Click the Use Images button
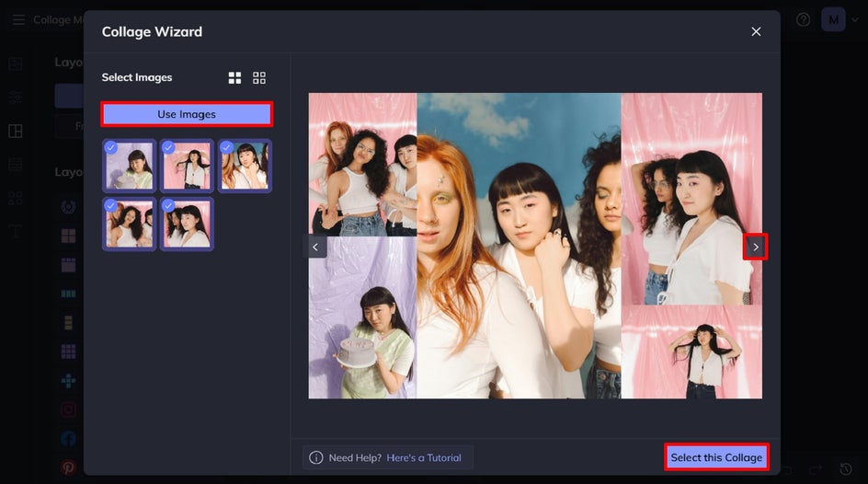The width and height of the screenshot is (868, 484). [187, 114]
